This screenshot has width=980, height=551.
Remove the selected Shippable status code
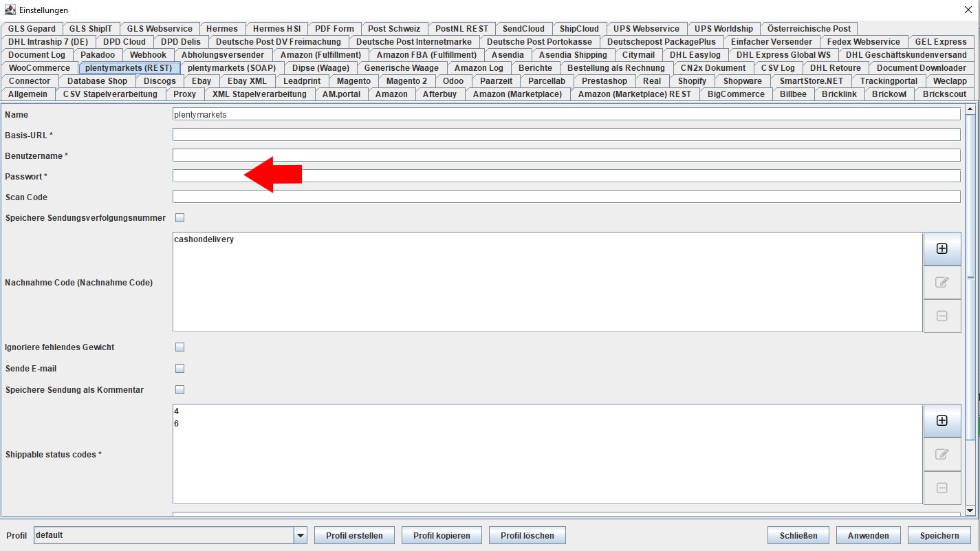point(941,488)
